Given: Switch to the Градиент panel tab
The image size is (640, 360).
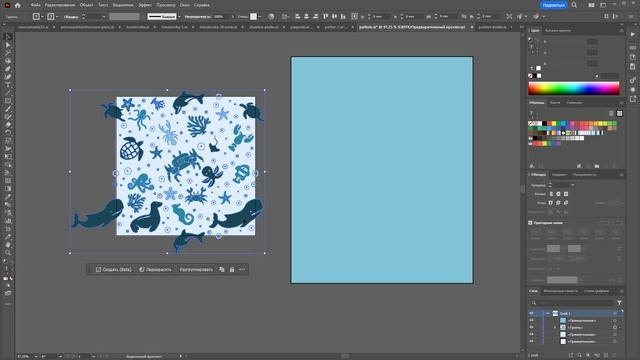Looking at the screenshot, I should 559,175.
